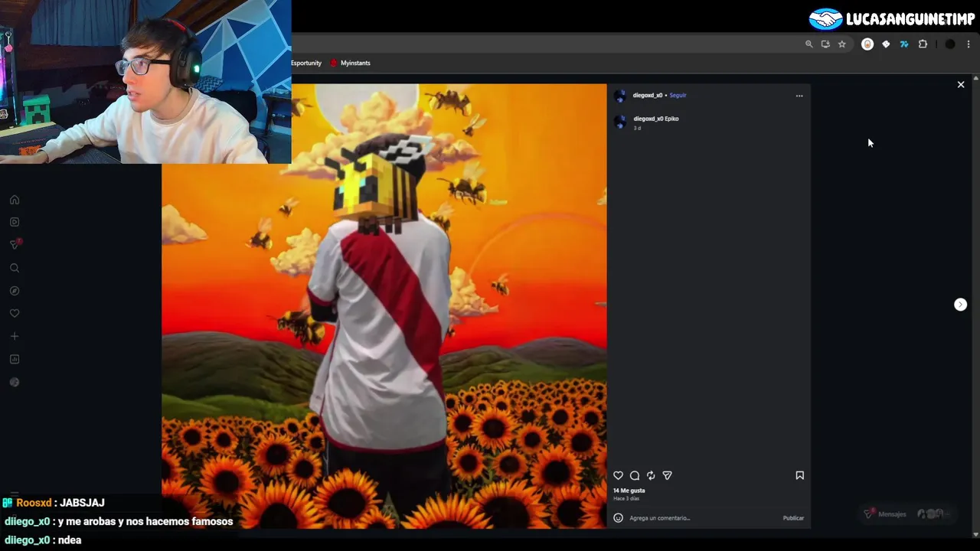
Task: Click the 'Hace 3 días' timestamp
Action: [x=626, y=499]
